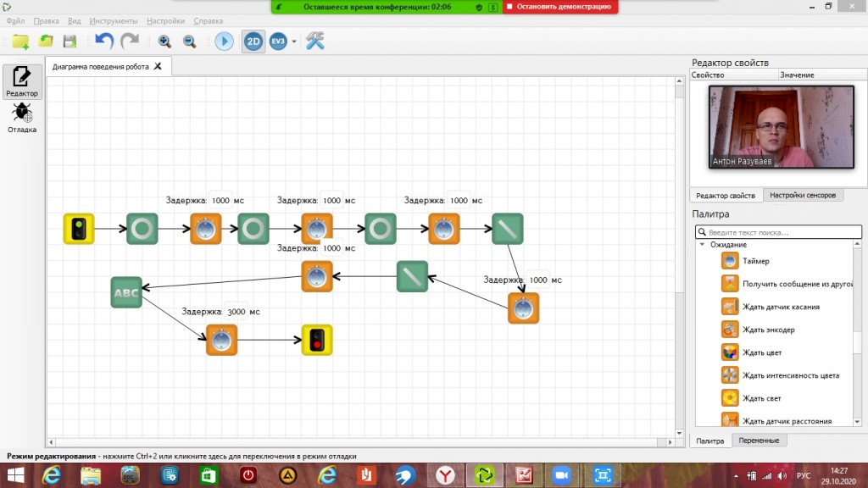
Task: Open settings with the tools icon
Action: coord(315,41)
